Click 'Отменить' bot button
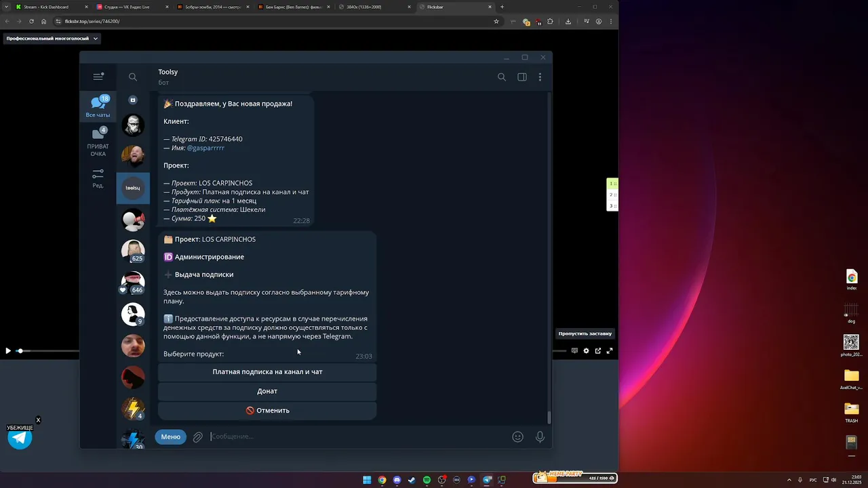868x488 pixels. pos(267,410)
